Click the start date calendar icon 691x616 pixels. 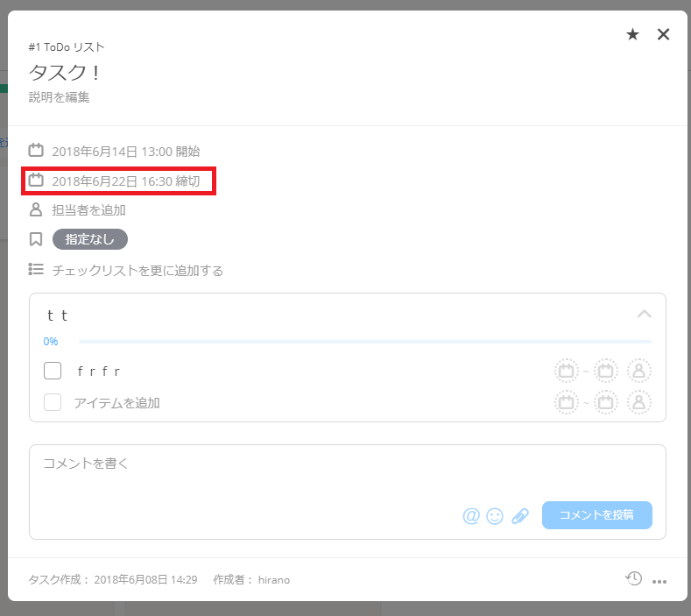pos(36,151)
